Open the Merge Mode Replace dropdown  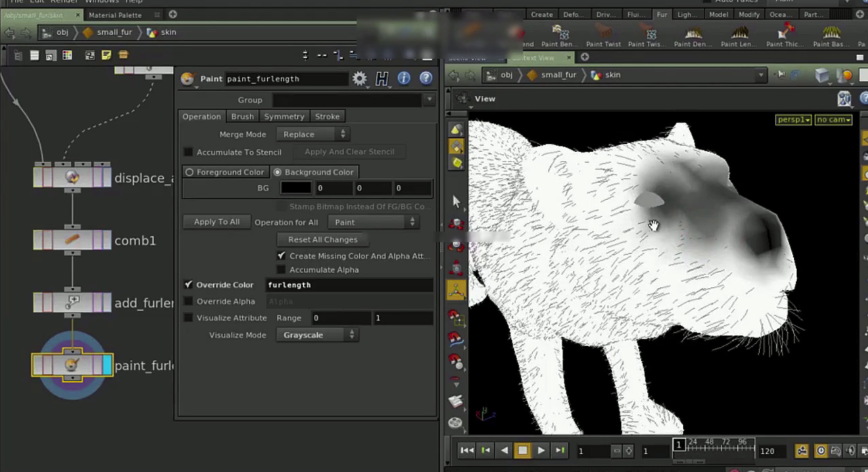coord(313,134)
